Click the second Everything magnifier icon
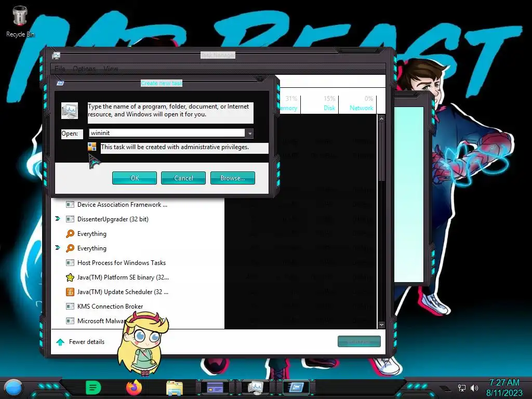 [x=70, y=248]
